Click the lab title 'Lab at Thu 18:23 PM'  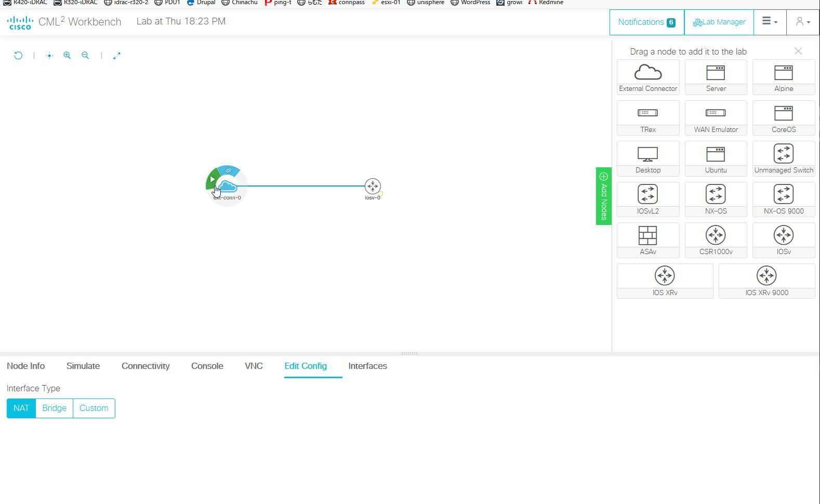[181, 21]
